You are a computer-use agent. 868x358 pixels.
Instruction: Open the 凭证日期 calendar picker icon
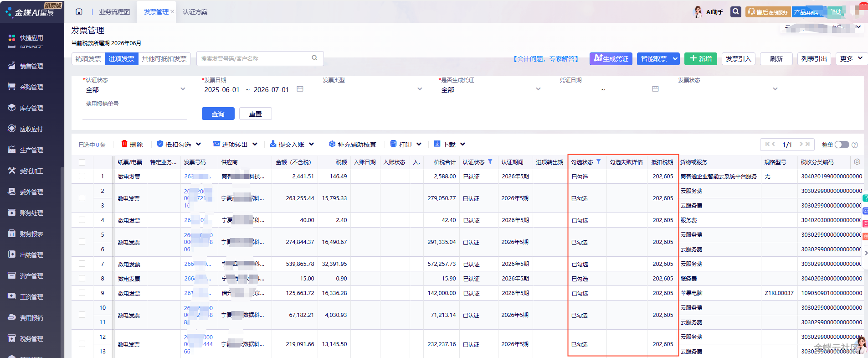(655, 89)
